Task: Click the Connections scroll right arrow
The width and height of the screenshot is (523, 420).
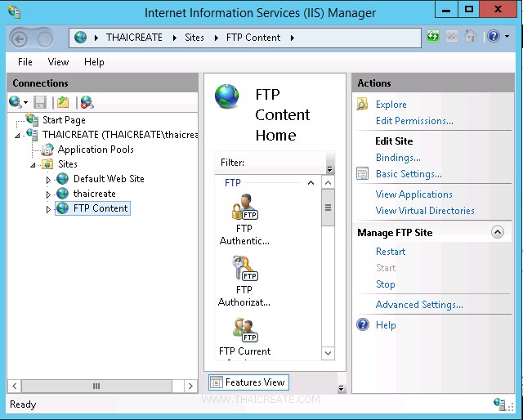Action: point(190,386)
